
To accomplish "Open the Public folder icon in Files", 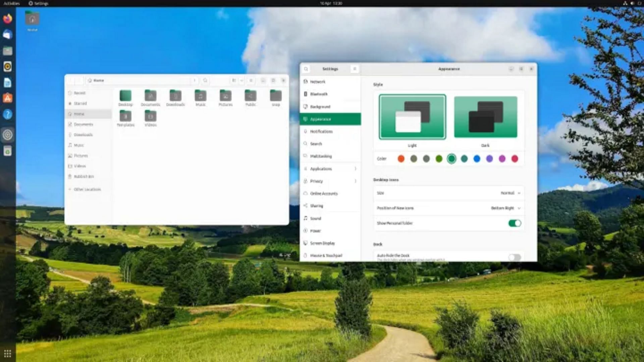I will click(x=251, y=98).
